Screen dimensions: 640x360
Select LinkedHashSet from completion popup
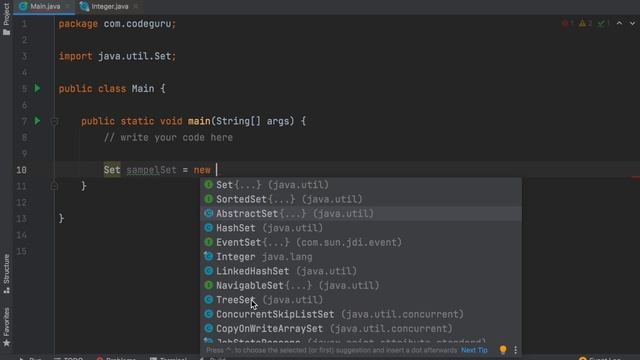tap(361, 271)
